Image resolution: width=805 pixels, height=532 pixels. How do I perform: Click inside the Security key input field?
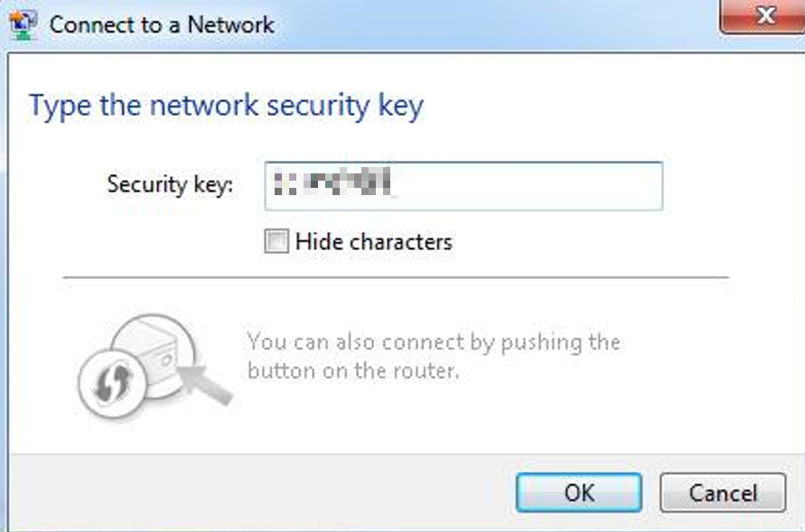pos(461,185)
